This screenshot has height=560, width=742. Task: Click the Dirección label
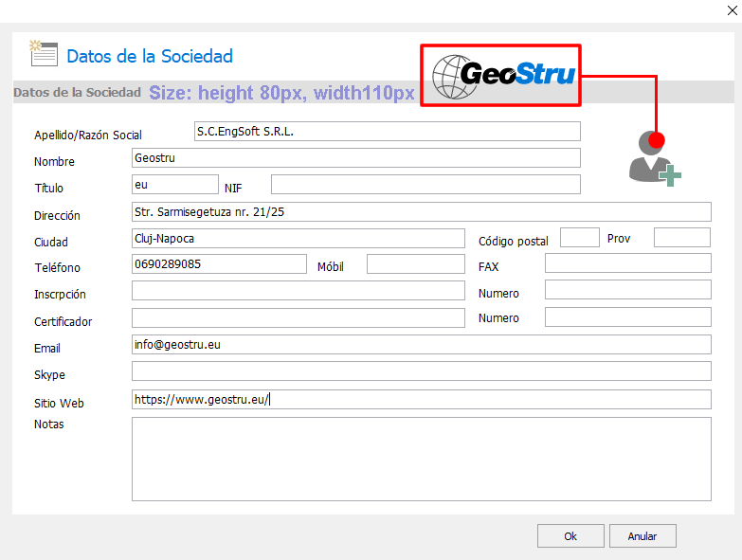pyautogui.click(x=57, y=216)
